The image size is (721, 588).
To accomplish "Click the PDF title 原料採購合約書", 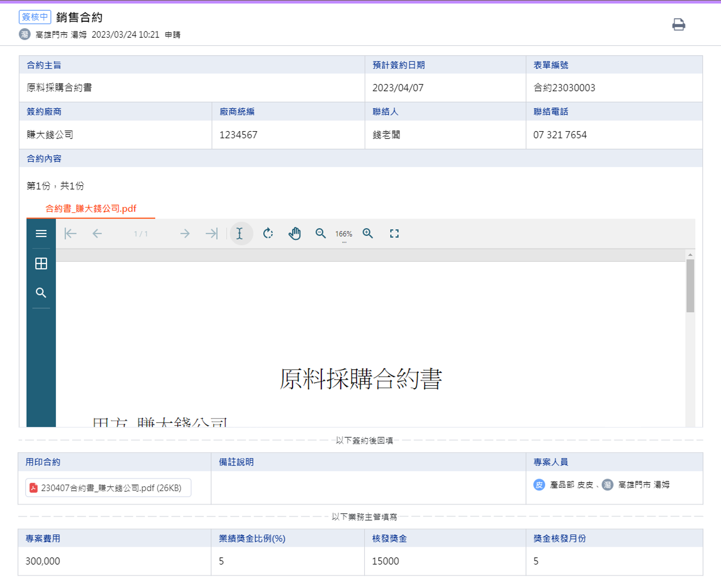I will (x=361, y=379).
